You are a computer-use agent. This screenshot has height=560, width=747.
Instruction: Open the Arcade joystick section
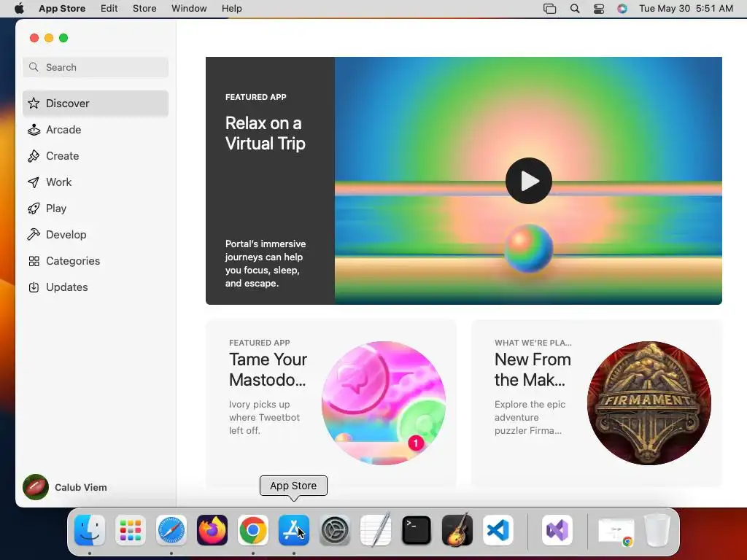96,130
